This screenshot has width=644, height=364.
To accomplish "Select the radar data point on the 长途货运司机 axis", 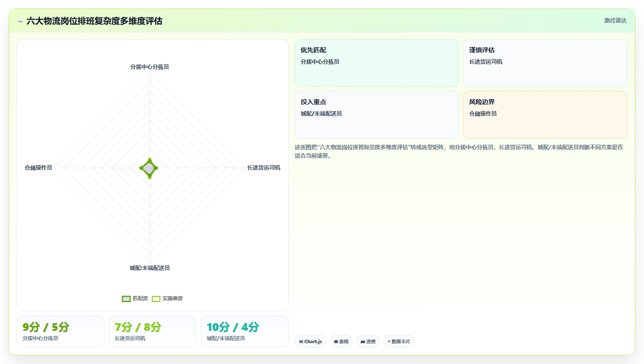I will (x=156, y=168).
